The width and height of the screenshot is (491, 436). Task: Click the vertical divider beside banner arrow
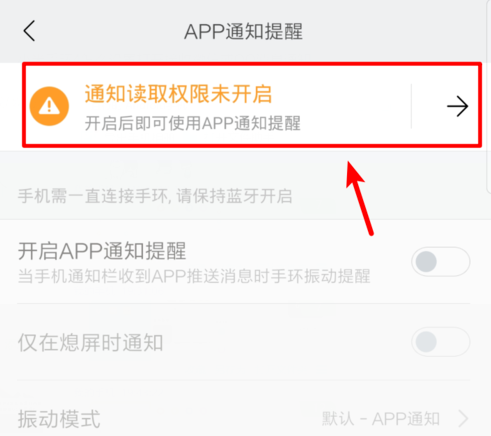tap(412, 106)
